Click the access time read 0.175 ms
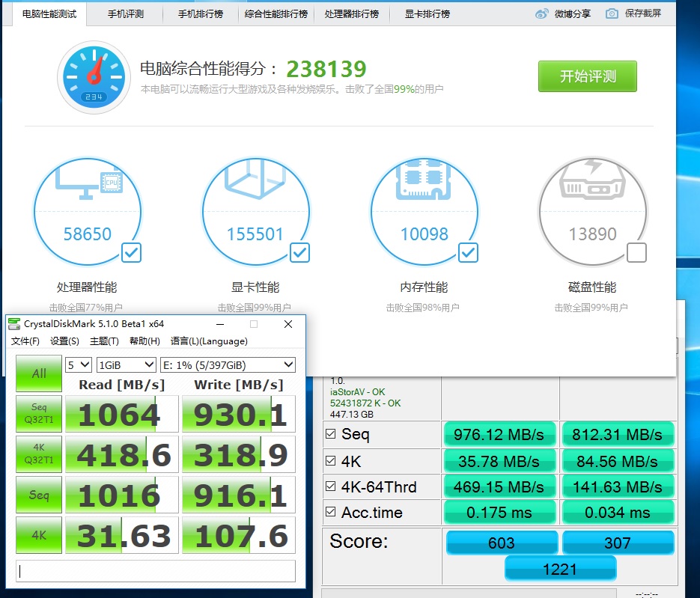 (499, 513)
